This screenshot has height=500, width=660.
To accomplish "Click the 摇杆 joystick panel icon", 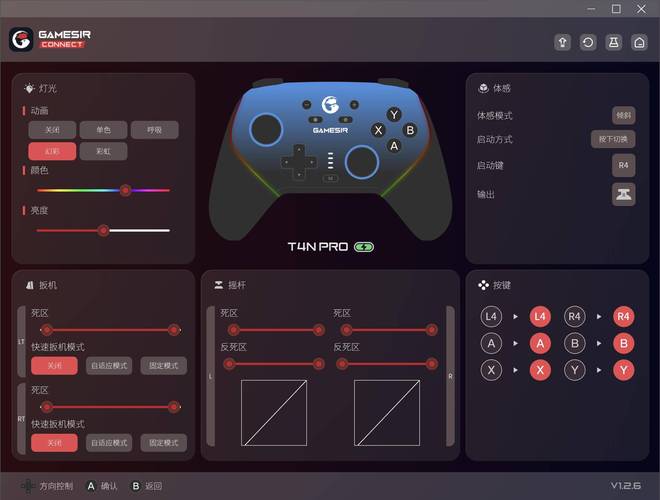I will (x=218, y=285).
